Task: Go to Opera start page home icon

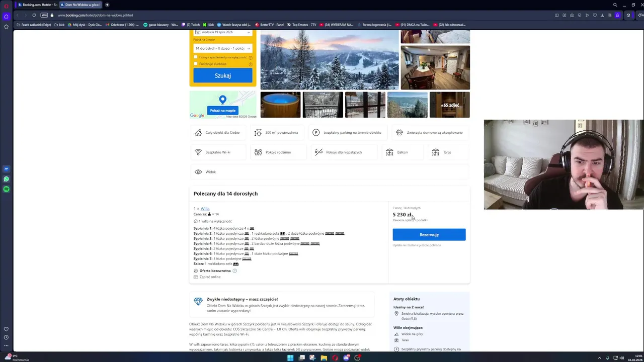Action: coord(6,16)
